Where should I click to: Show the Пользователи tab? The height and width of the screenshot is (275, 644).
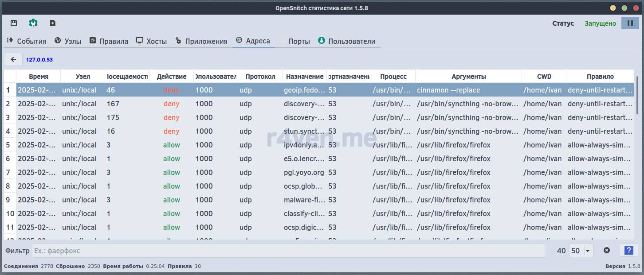[x=346, y=41]
